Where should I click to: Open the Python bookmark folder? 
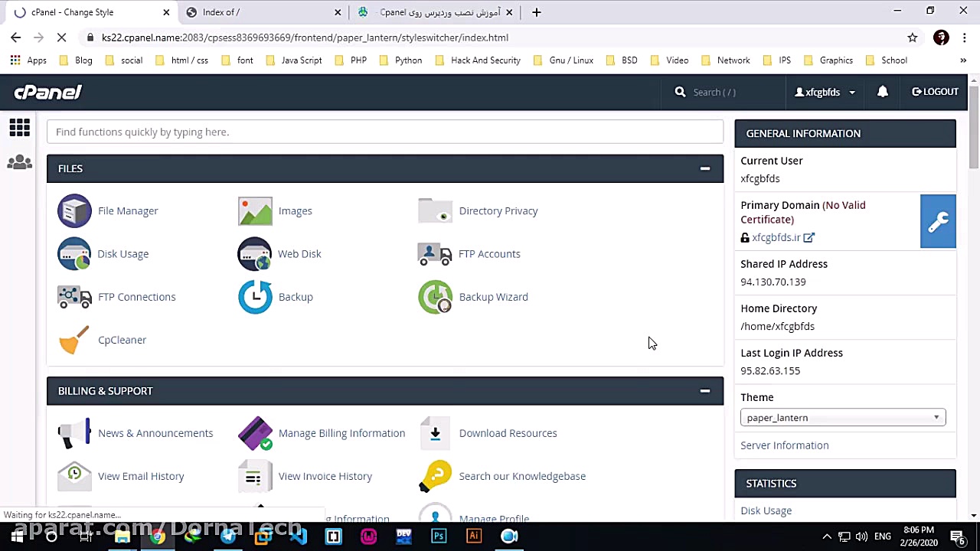[400, 60]
